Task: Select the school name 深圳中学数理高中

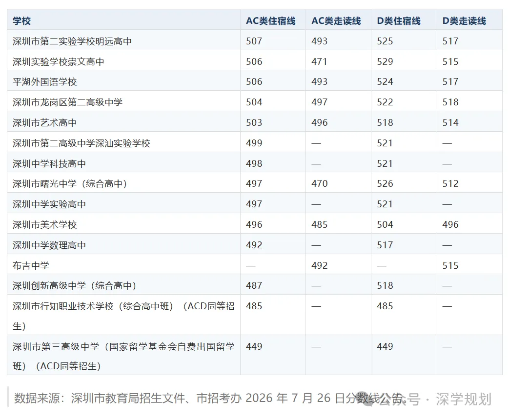Action: [x=49, y=245]
